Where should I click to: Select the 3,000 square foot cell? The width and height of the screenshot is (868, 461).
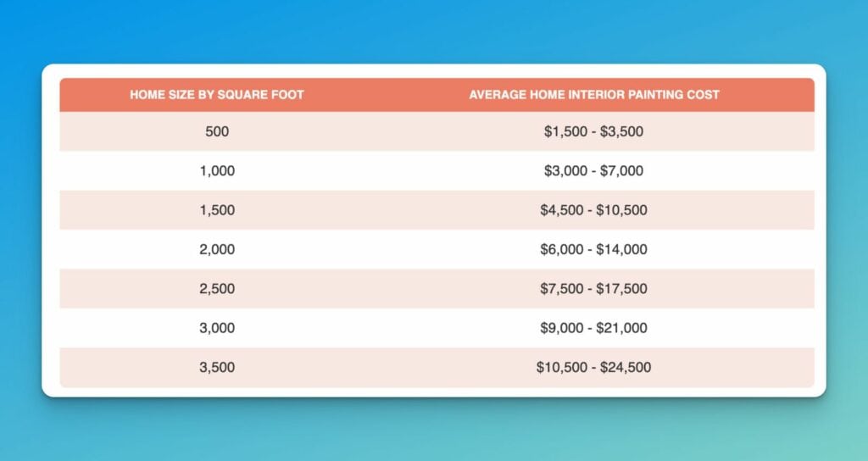point(217,328)
